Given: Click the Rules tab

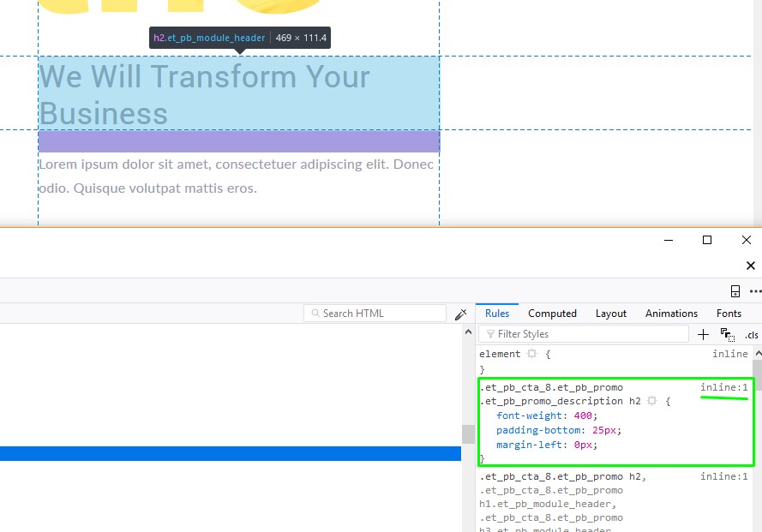Looking at the screenshot, I should (x=497, y=314).
